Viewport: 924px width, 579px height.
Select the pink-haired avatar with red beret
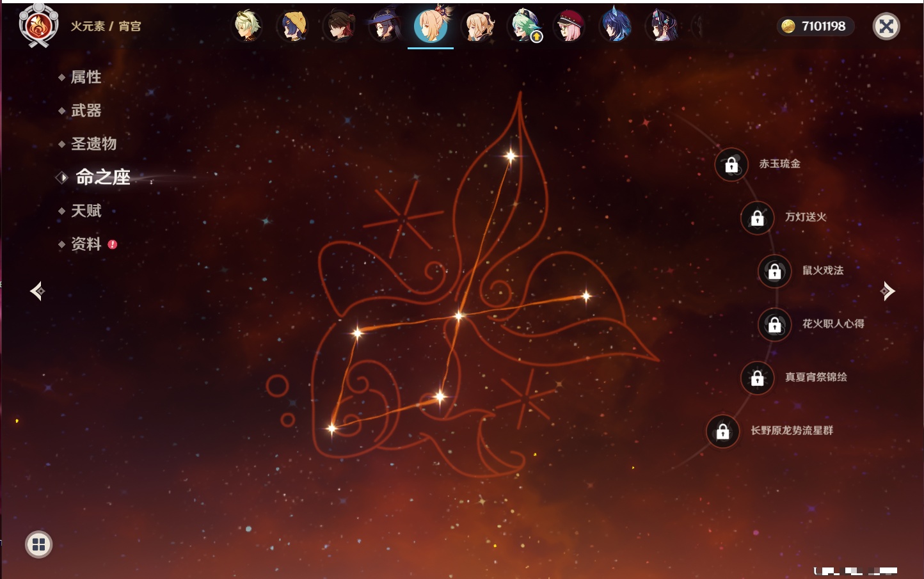pos(570,26)
